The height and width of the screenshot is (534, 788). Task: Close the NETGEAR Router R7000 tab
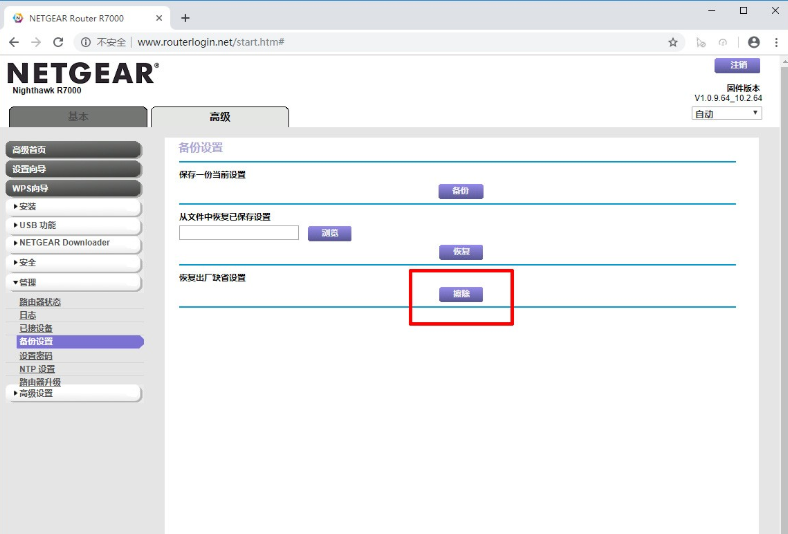tap(159, 18)
